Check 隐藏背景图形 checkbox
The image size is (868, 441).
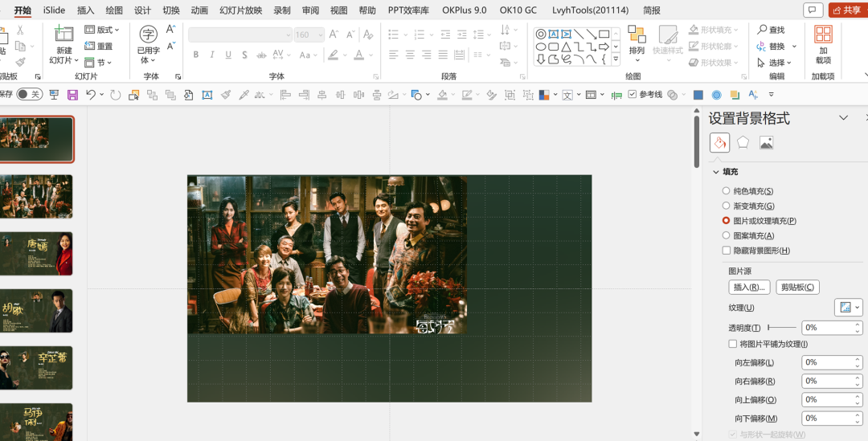(x=727, y=250)
